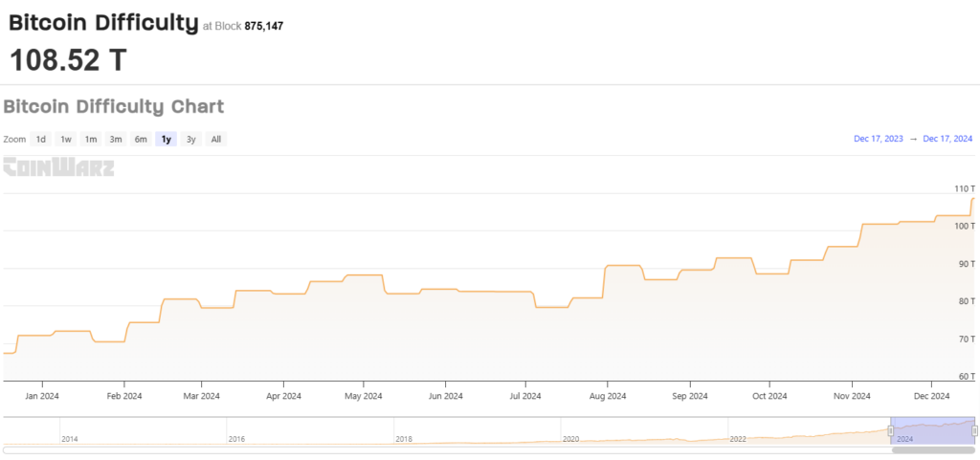Click the 60 T y-axis label
The width and height of the screenshot is (980, 460).
[x=968, y=377]
